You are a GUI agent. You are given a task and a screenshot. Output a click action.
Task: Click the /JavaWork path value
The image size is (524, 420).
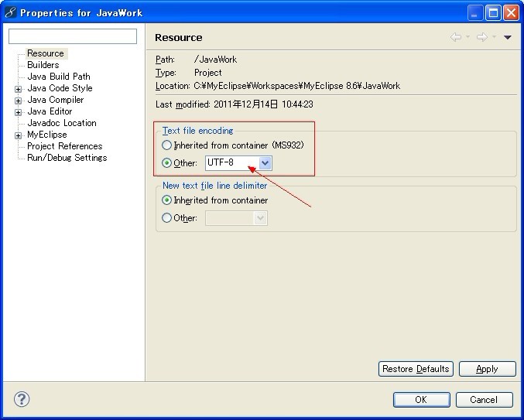[215, 60]
